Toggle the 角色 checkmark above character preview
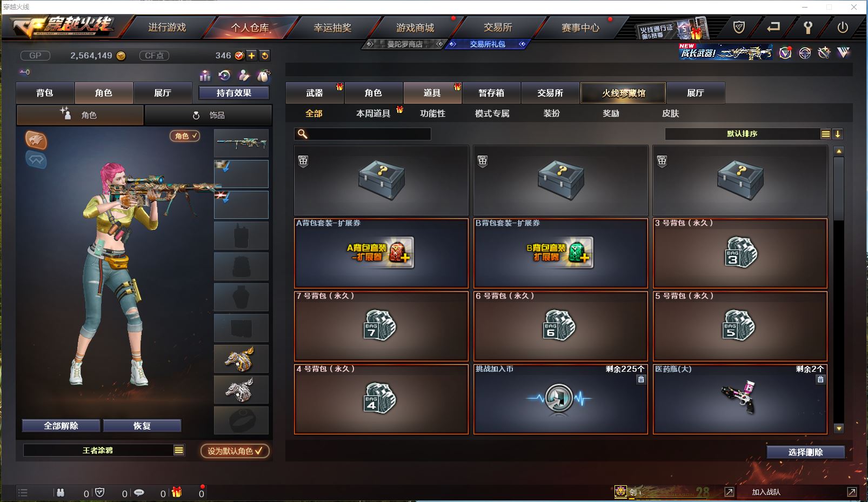The height and width of the screenshot is (502, 868). (185, 136)
